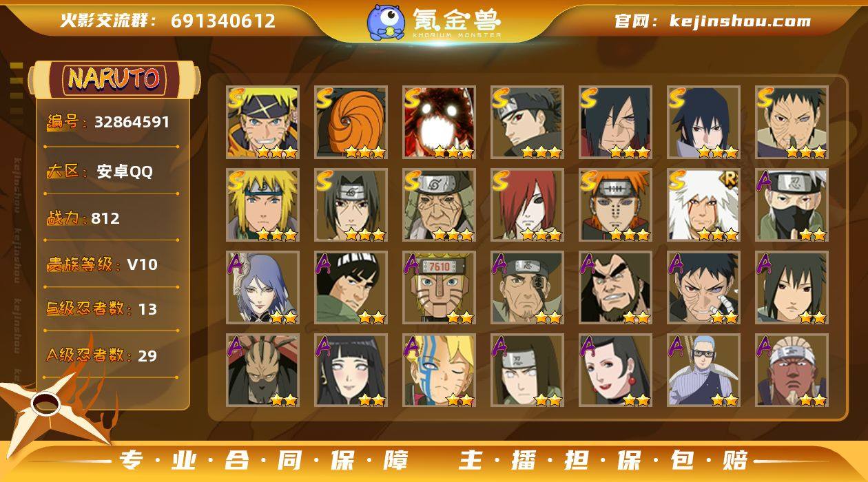Click the blue monster logo icon
868x482 pixels.
386,21
